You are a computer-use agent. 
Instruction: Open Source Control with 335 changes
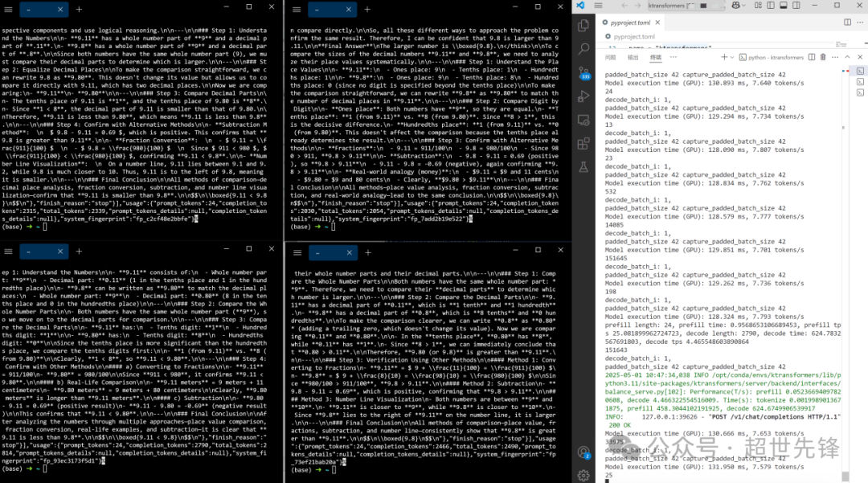(583, 73)
